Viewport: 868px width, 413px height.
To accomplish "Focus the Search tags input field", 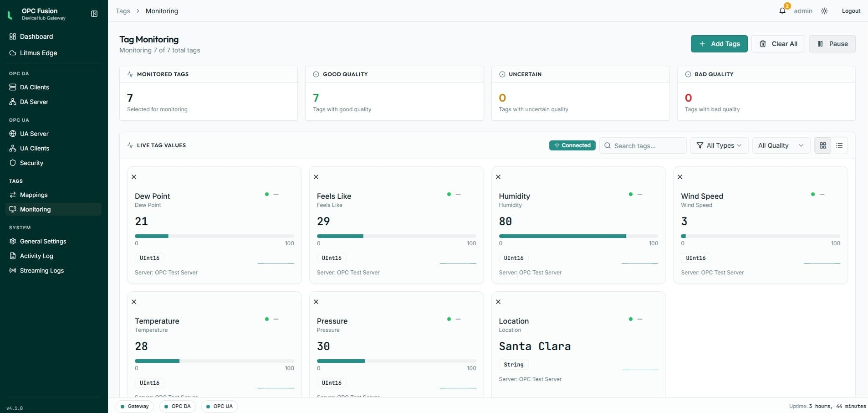I will [x=643, y=145].
